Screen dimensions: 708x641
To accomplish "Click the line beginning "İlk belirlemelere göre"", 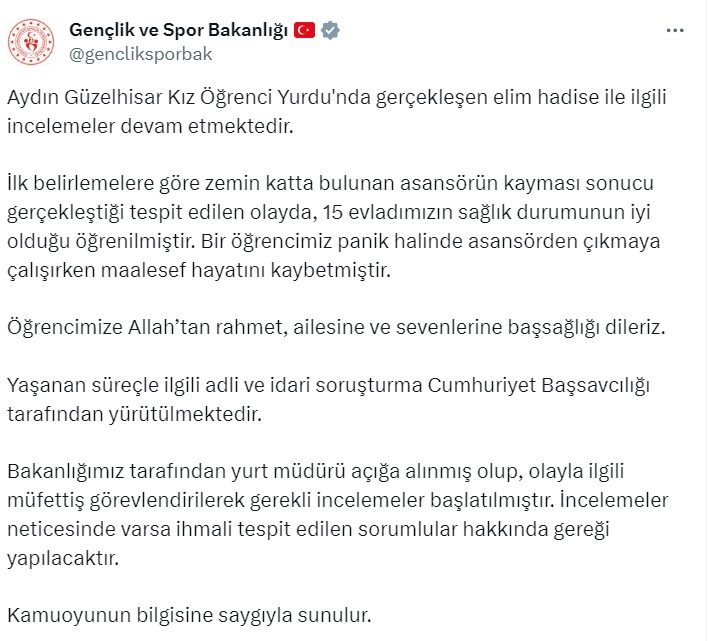I will click(331, 185).
